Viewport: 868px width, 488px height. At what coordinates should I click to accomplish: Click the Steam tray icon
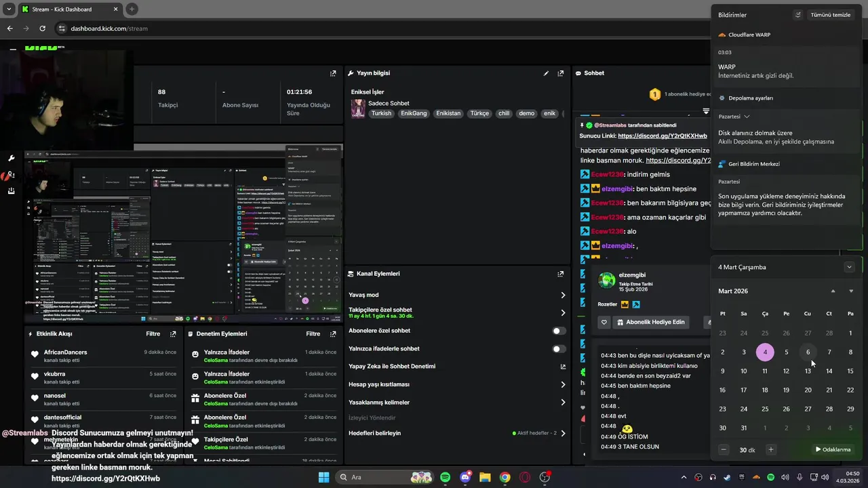pyautogui.click(x=727, y=477)
